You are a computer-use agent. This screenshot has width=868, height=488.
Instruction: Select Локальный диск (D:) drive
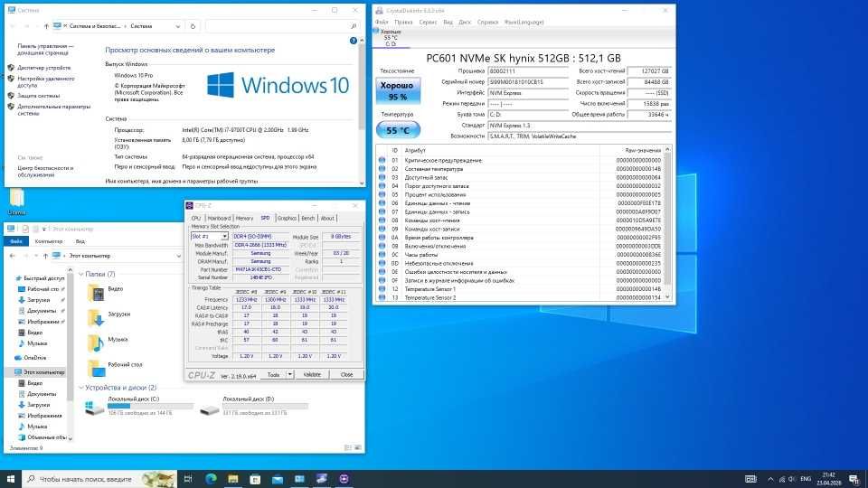click(254, 406)
